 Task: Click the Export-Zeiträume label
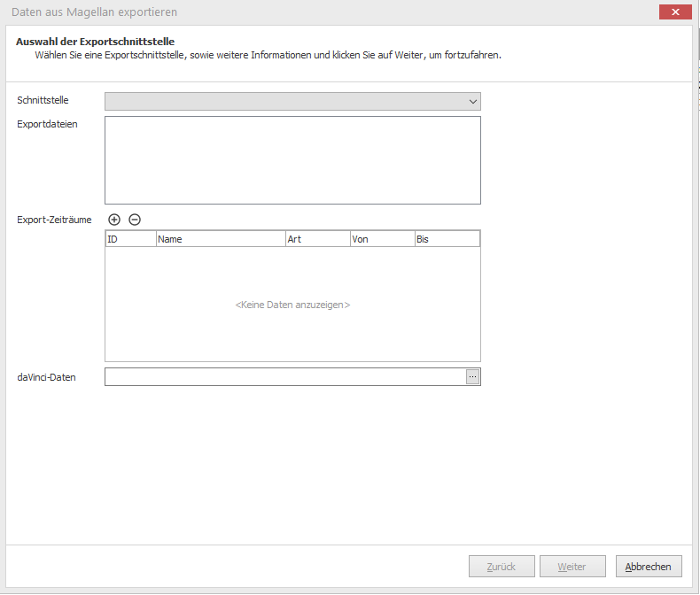click(x=54, y=220)
